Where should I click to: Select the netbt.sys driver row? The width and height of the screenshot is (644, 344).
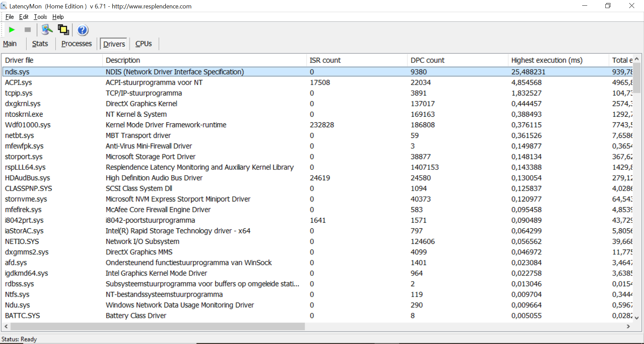tap(318, 136)
